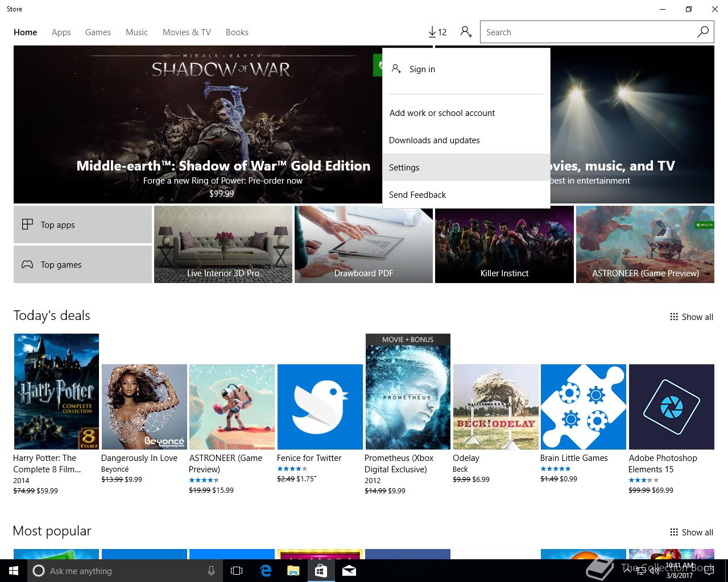Image resolution: width=728 pixels, height=582 pixels.
Task: Switch to Home tab
Action: point(26,32)
